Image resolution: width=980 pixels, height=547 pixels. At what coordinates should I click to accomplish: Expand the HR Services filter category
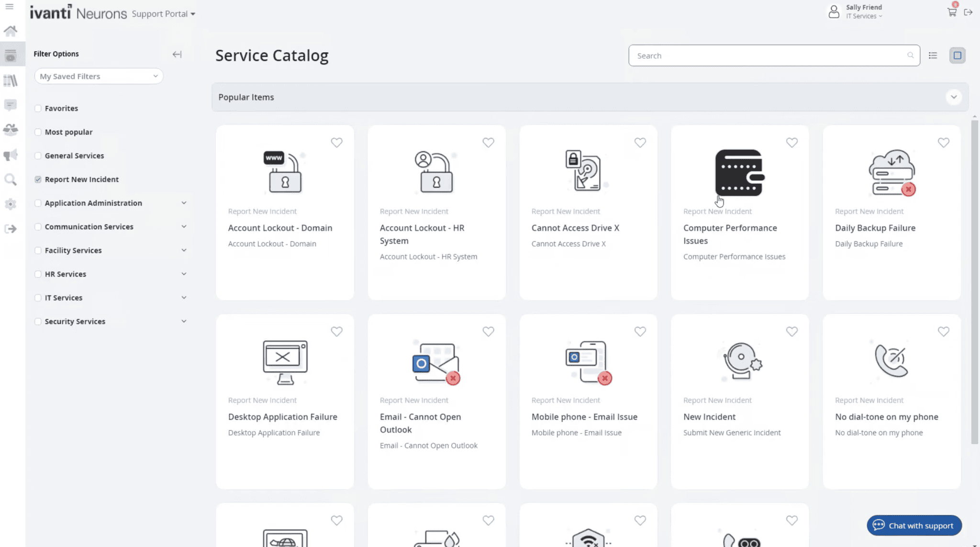click(x=184, y=273)
